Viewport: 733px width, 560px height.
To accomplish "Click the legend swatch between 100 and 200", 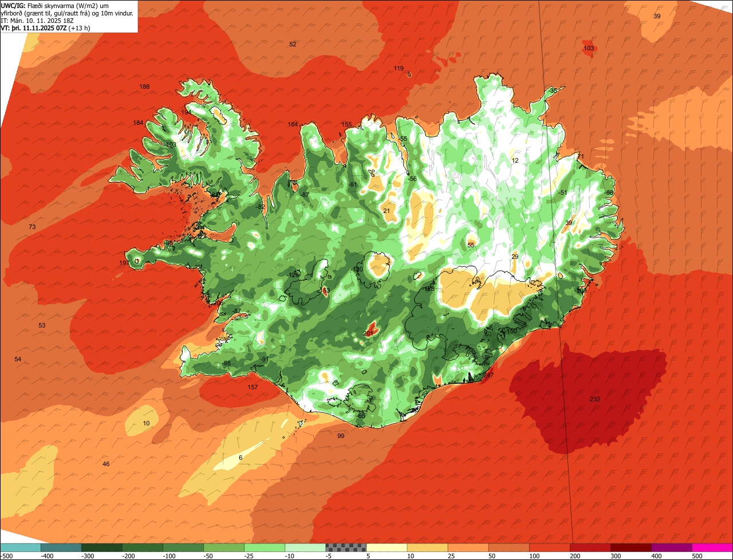I will 549,547.
